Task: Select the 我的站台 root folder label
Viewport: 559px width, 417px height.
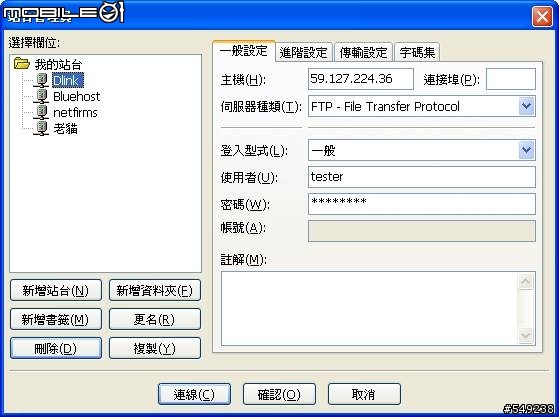Action: 58,65
